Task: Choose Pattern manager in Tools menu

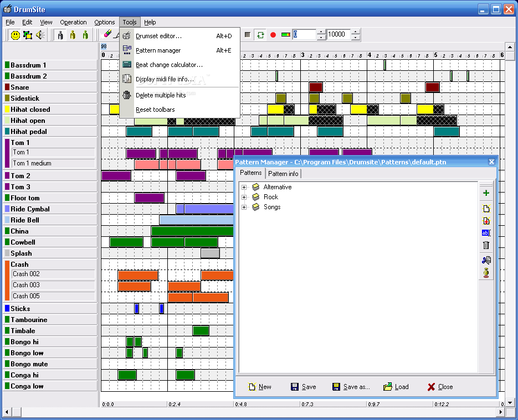Action: (179, 50)
